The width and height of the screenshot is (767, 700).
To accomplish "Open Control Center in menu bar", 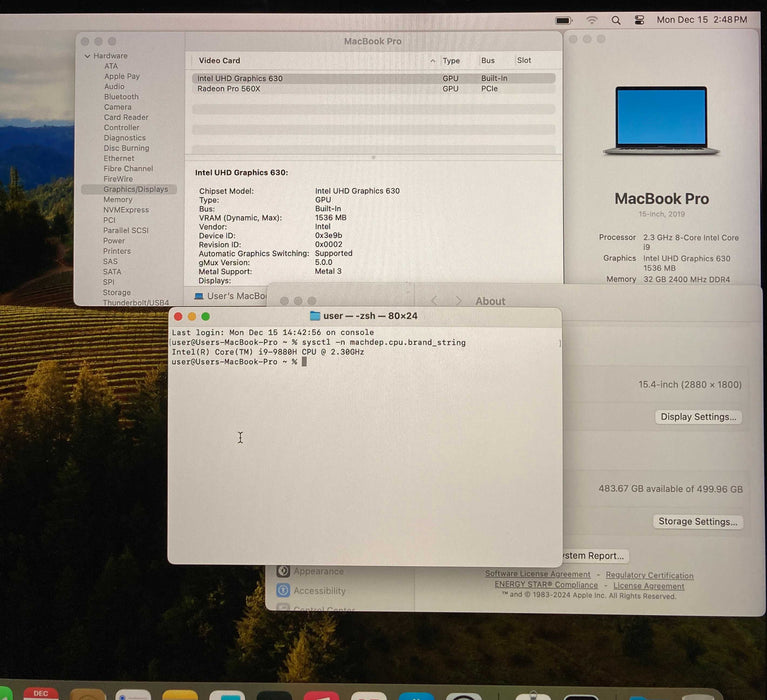I will click(639, 20).
